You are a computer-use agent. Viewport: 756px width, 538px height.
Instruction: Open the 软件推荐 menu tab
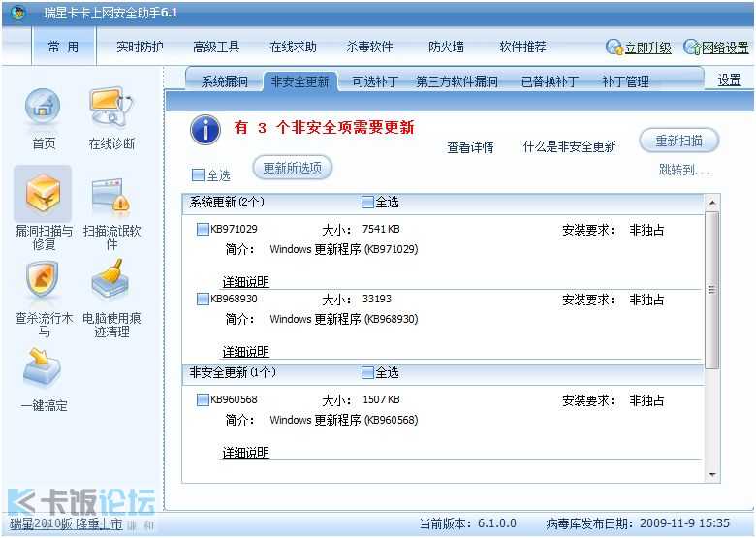click(x=522, y=47)
